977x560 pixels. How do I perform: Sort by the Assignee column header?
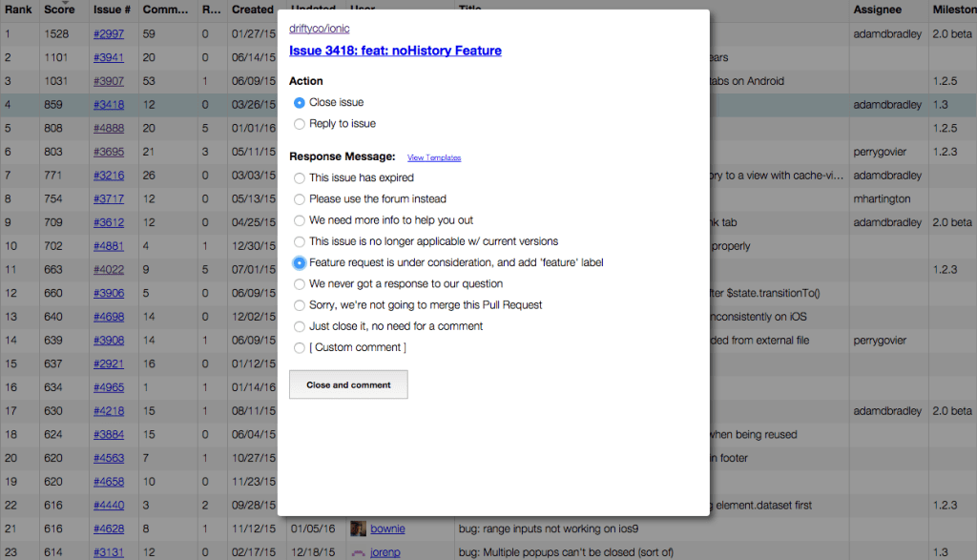[878, 10]
